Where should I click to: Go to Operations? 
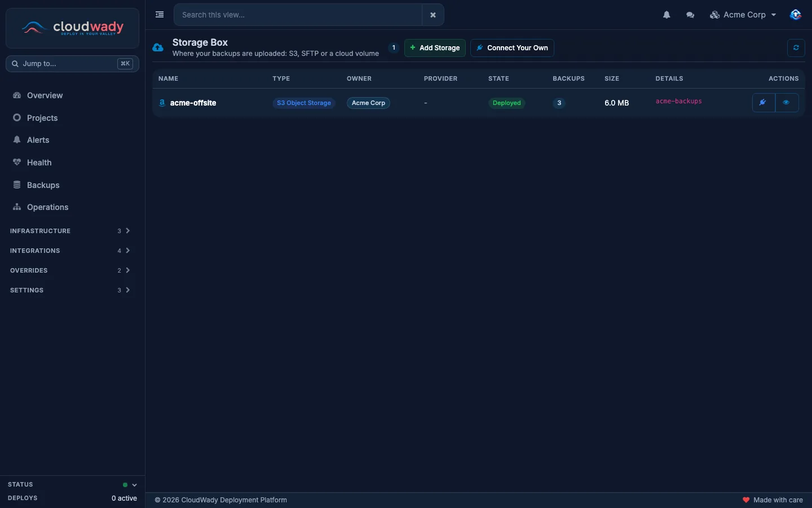click(72, 207)
